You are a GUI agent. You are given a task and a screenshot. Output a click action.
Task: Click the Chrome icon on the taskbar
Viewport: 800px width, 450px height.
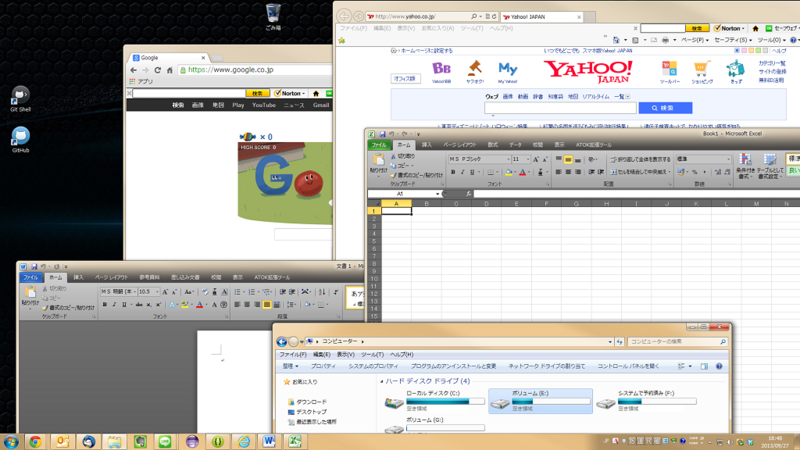35,441
